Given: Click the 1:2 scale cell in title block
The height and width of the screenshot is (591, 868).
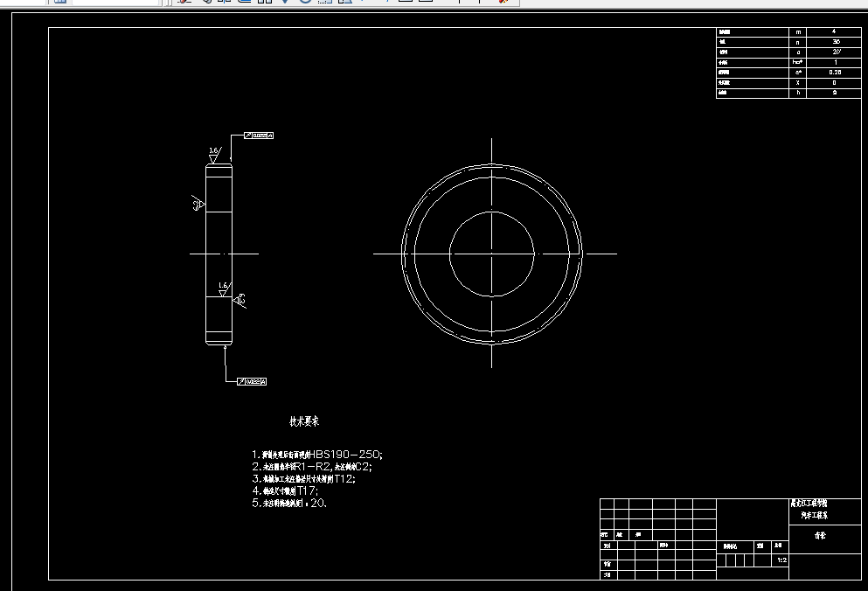Looking at the screenshot, I should (781, 560).
